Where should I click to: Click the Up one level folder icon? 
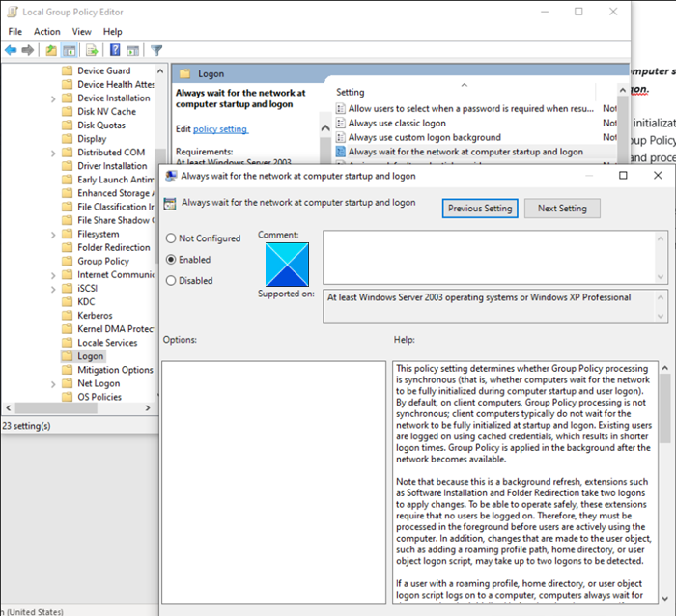51,50
